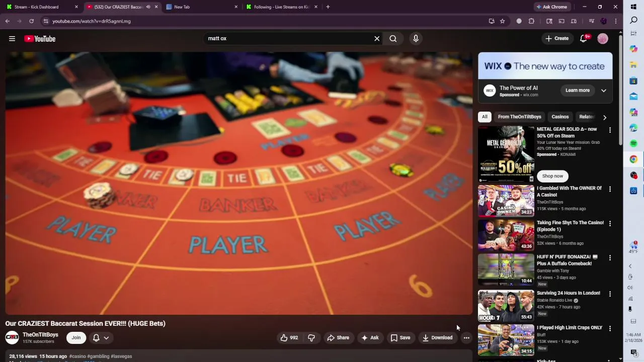Open options for 'HUFF N' PUFF BONANZA' video
The width and height of the screenshot is (644, 362).
[x=610, y=257]
